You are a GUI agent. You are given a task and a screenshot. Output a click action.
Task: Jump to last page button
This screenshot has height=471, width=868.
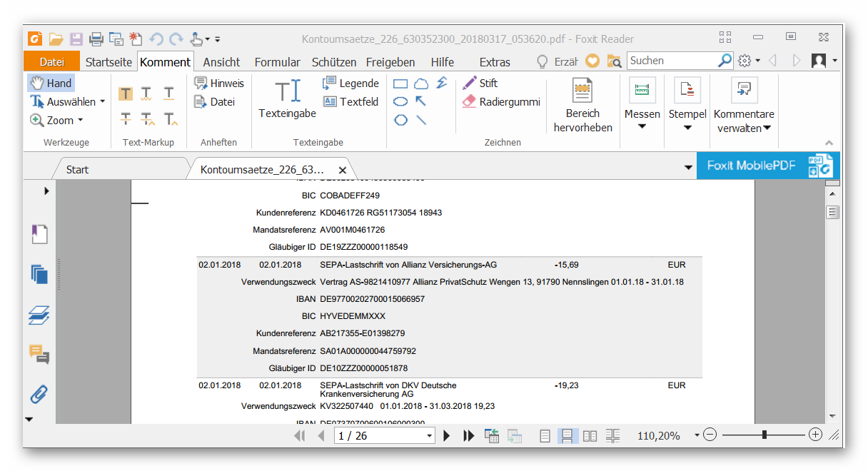pos(468,435)
